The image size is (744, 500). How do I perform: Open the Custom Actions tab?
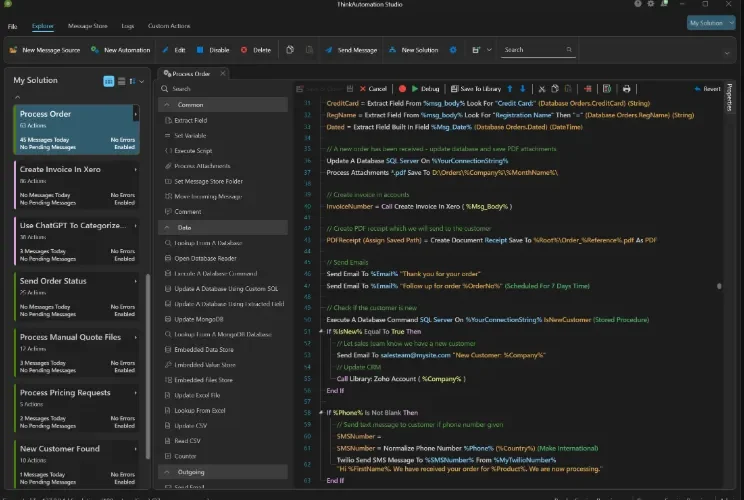pyautogui.click(x=169, y=26)
